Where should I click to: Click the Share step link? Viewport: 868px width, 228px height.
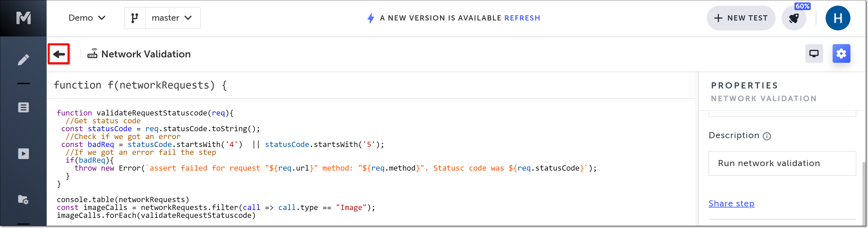pos(731,203)
